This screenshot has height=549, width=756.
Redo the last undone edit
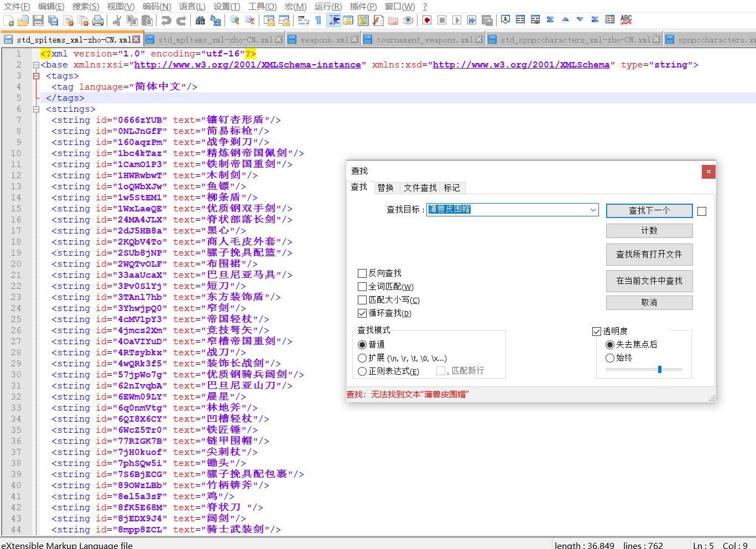tap(181, 20)
